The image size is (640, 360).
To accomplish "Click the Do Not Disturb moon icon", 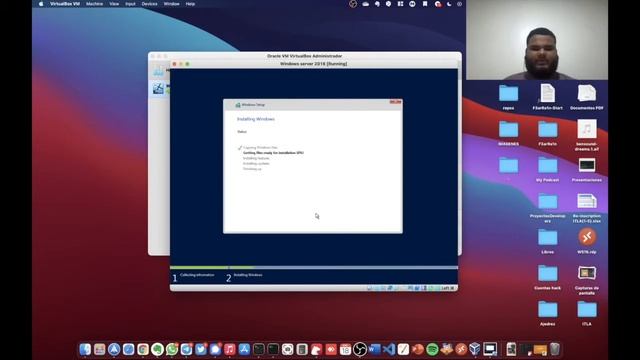I will [x=449, y=4].
